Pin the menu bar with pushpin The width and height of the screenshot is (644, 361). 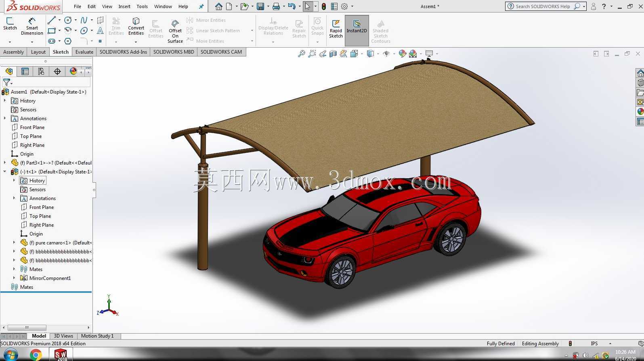point(201,6)
